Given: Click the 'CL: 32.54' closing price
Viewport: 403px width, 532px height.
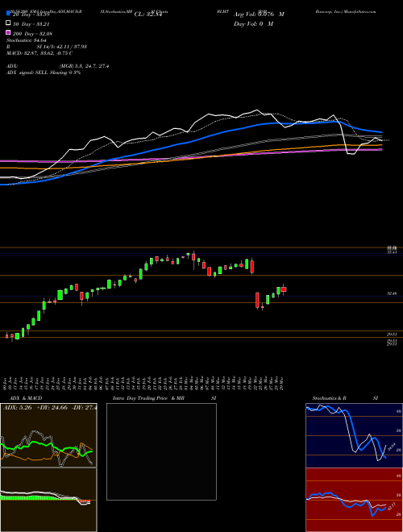Looking at the screenshot, I should click(149, 15).
